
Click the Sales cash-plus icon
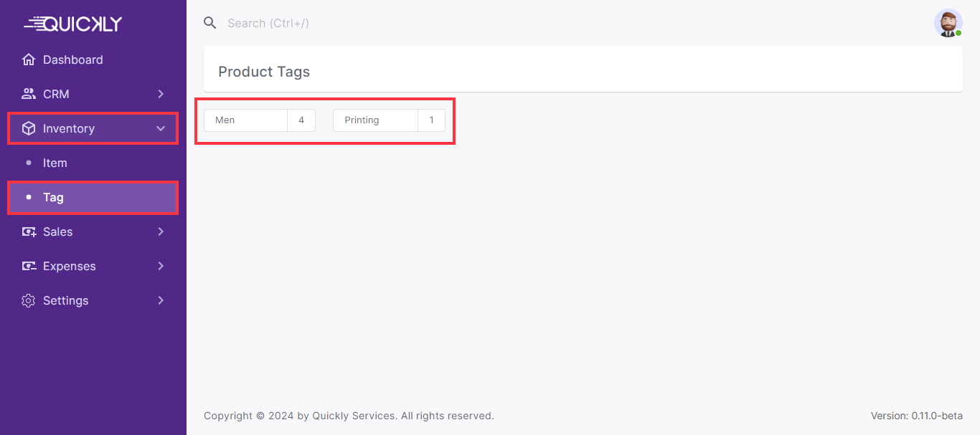pyautogui.click(x=29, y=231)
